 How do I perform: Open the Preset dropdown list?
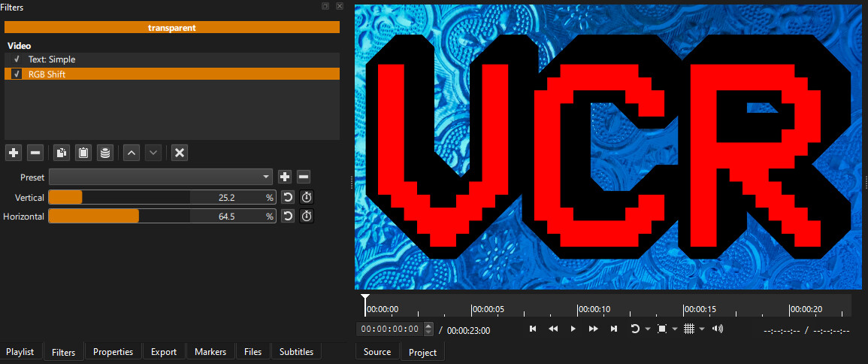(x=161, y=177)
